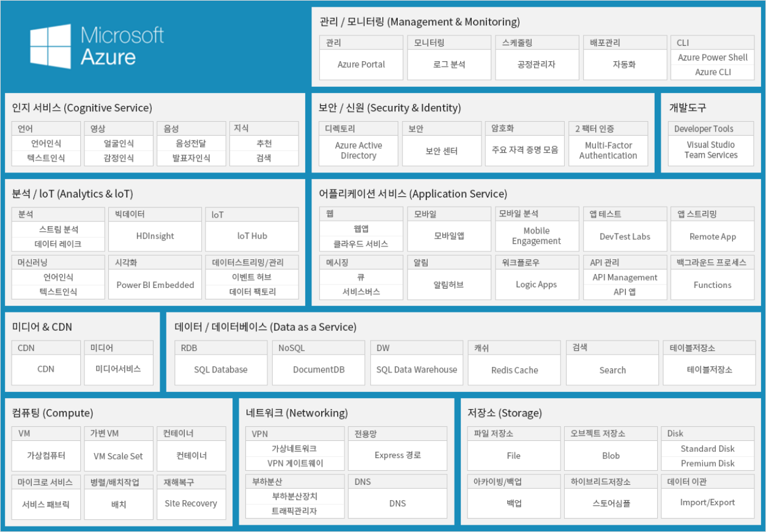Select 추천 under 지식
The image size is (766, 532).
[x=264, y=144]
